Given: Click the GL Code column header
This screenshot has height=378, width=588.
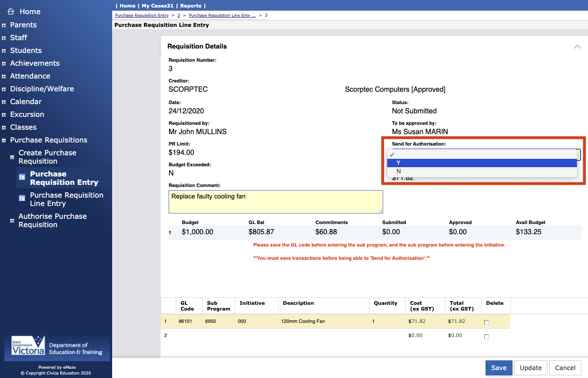Looking at the screenshot, I should [187, 306].
